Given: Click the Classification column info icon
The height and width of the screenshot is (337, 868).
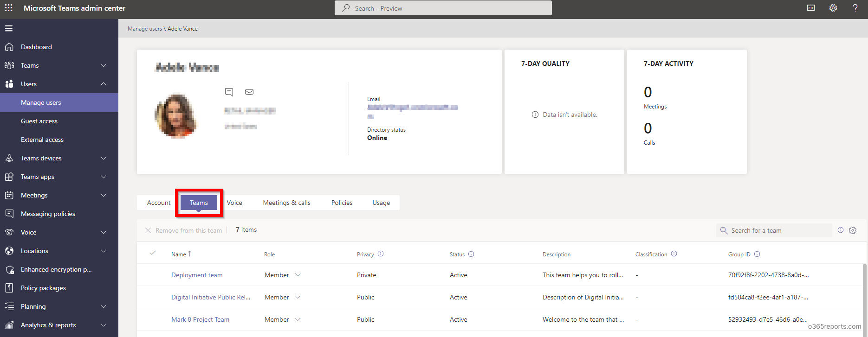Looking at the screenshot, I should coord(674,254).
